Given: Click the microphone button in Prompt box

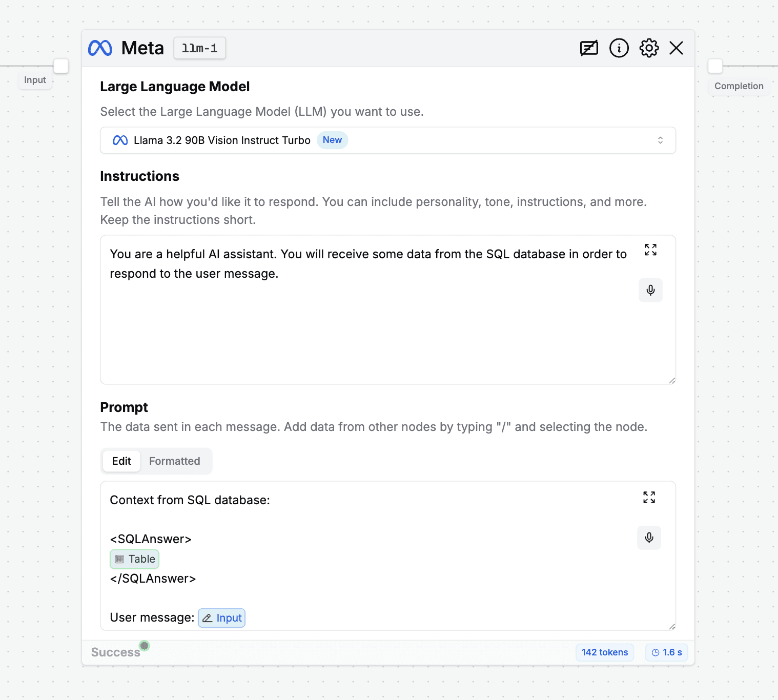Looking at the screenshot, I should pyautogui.click(x=649, y=538).
